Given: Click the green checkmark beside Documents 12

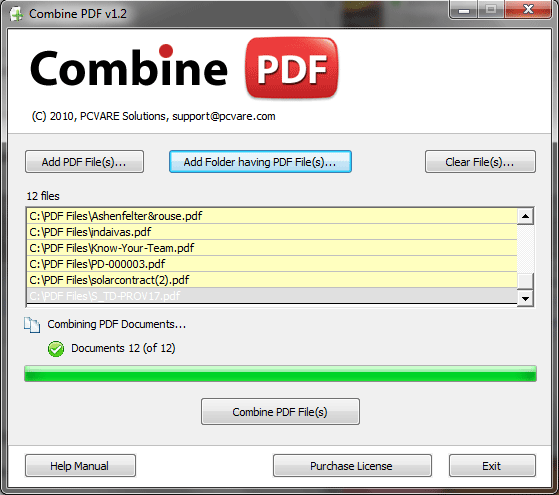Looking at the screenshot, I should tap(56, 349).
